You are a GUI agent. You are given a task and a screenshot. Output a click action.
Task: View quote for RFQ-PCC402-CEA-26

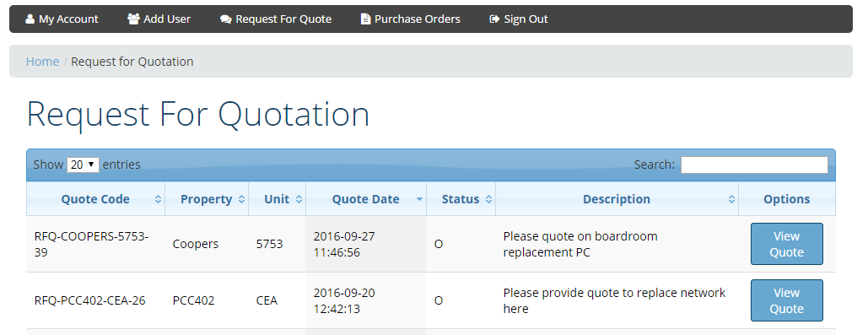click(x=787, y=300)
